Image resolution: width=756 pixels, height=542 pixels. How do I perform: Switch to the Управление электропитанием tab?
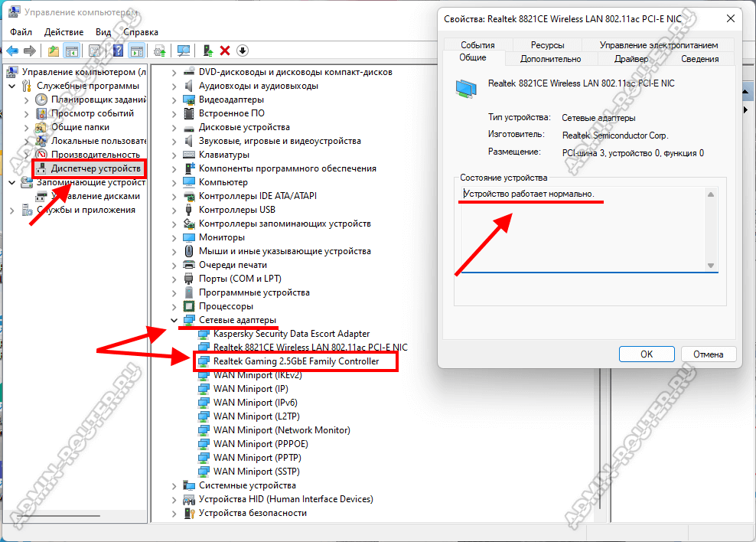pyautogui.click(x=658, y=45)
